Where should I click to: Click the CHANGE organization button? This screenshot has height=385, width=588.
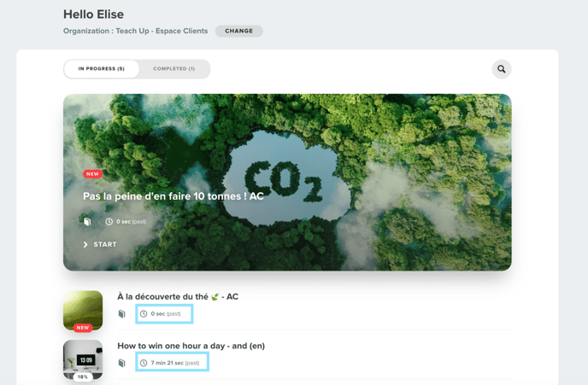point(239,31)
